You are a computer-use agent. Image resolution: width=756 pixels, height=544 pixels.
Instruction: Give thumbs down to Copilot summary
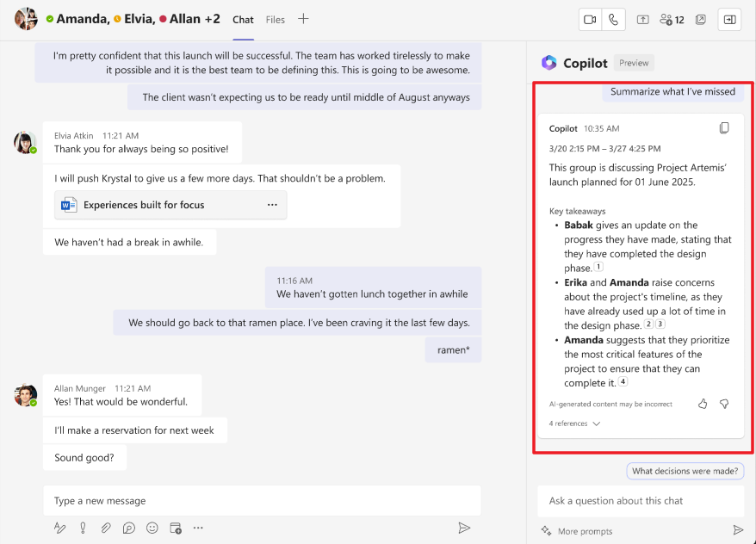pyautogui.click(x=724, y=404)
